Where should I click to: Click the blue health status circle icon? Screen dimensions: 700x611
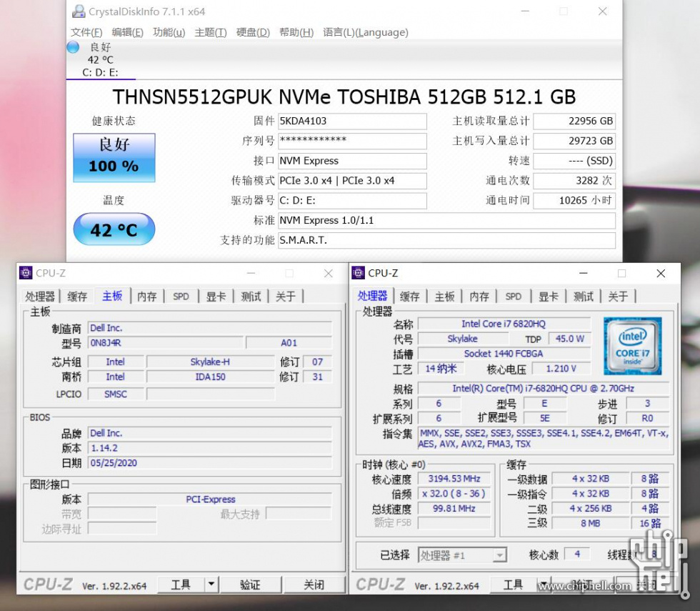73,47
